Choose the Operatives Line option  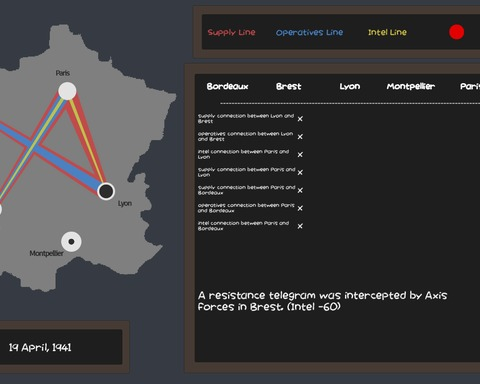[x=309, y=32]
